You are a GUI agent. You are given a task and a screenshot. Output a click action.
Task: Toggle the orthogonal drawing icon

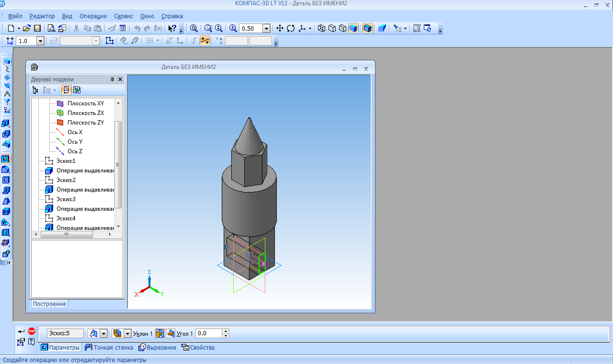tap(194, 41)
